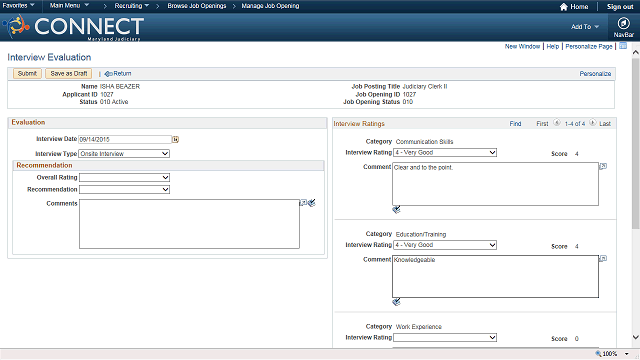Viewport: 640px width, 360px height.
Task: Spell check the Recommendation Comments field
Action: pyautogui.click(x=312, y=203)
